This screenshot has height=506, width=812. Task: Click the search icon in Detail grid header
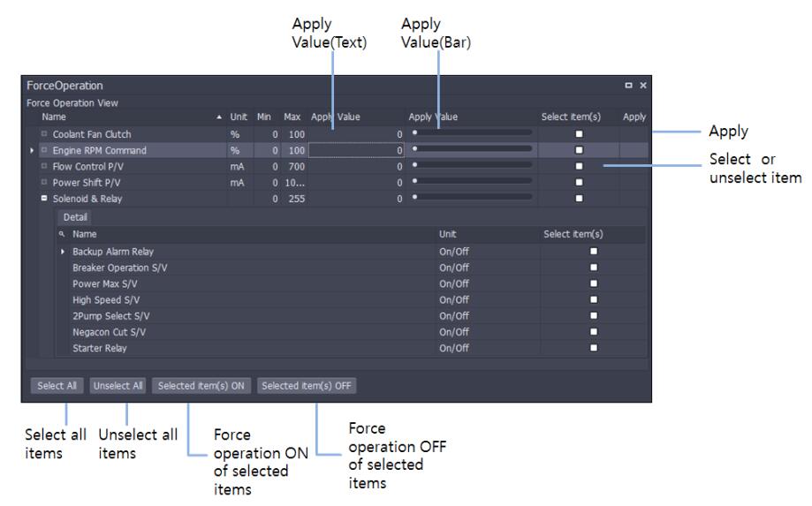click(x=62, y=234)
